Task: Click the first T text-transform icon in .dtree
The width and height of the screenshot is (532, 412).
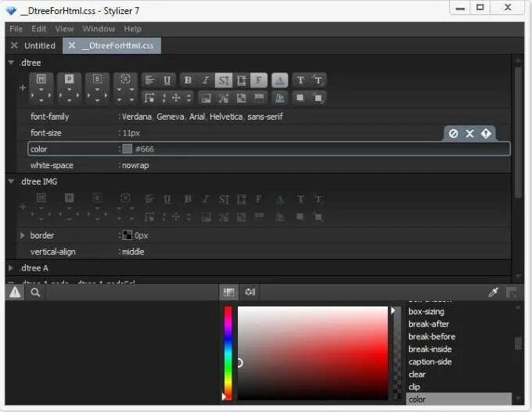Action: click(300, 81)
